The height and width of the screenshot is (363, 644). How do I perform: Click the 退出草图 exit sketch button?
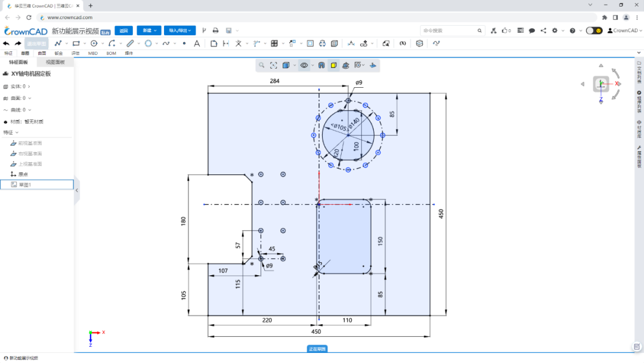point(36,44)
